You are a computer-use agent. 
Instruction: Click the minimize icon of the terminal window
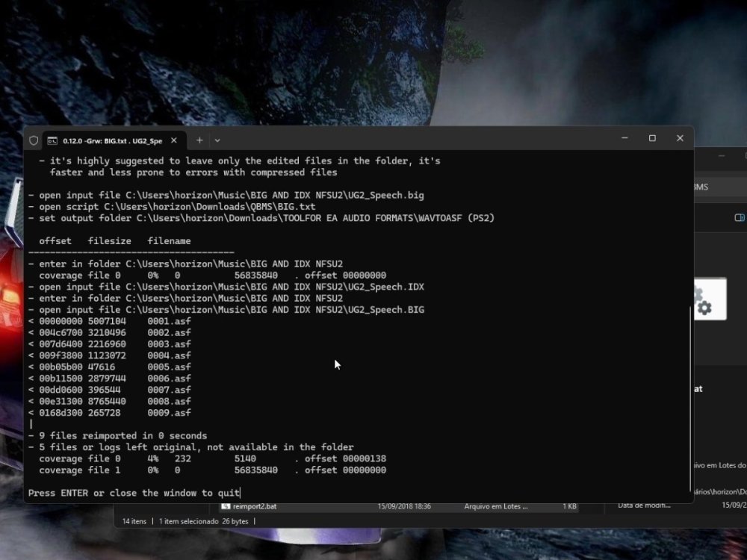(624, 139)
